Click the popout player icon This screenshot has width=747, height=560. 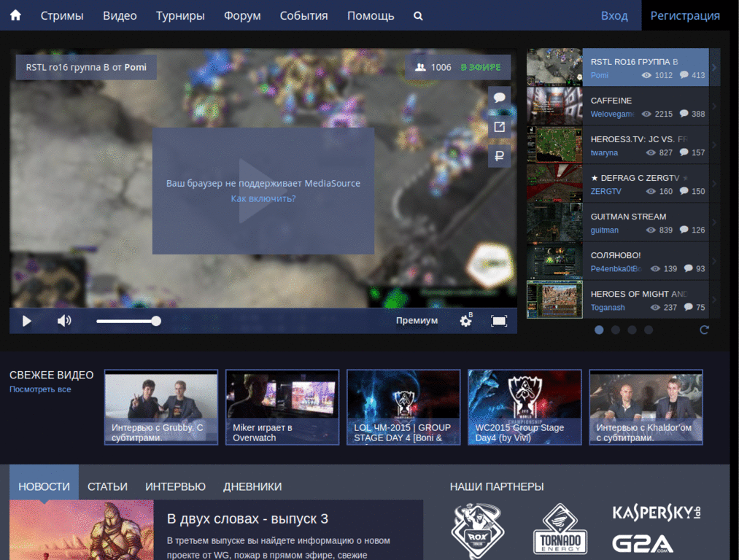[500, 126]
